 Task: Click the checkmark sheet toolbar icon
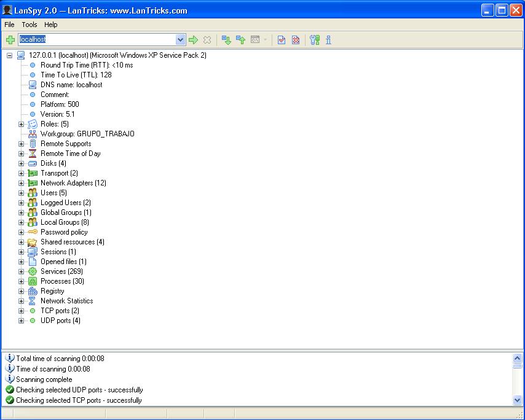click(x=282, y=40)
